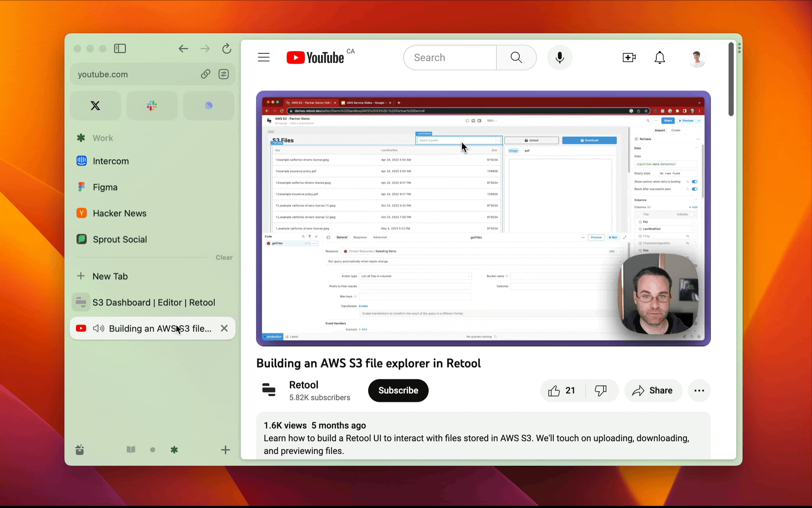
Task: Open the YouTube hamburger guide menu
Action: pyautogui.click(x=263, y=57)
